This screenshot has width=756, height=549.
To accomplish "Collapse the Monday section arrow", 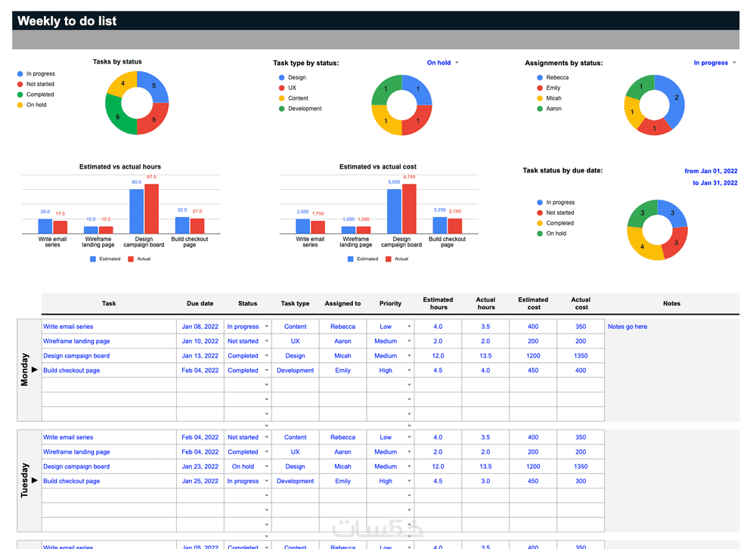I will point(34,370).
